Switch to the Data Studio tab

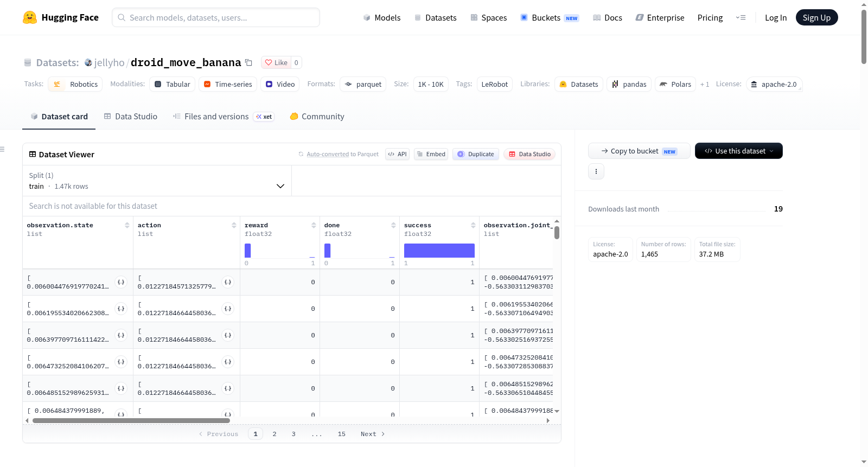click(131, 117)
